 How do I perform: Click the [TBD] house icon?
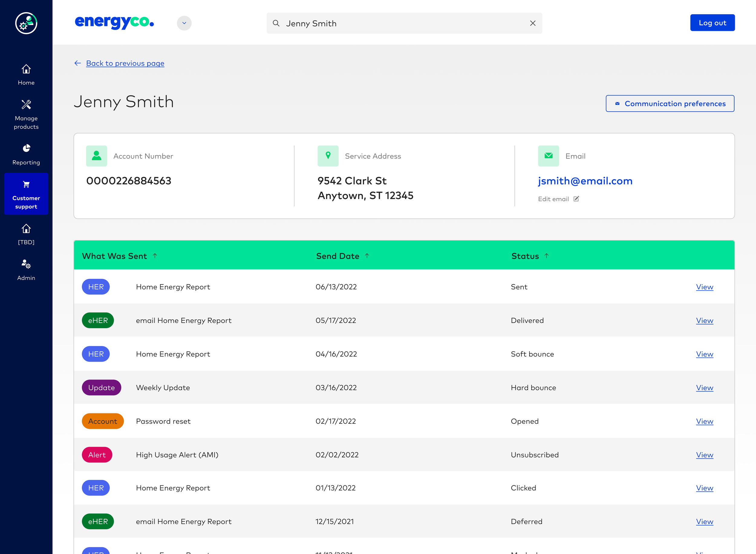[26, 229]
